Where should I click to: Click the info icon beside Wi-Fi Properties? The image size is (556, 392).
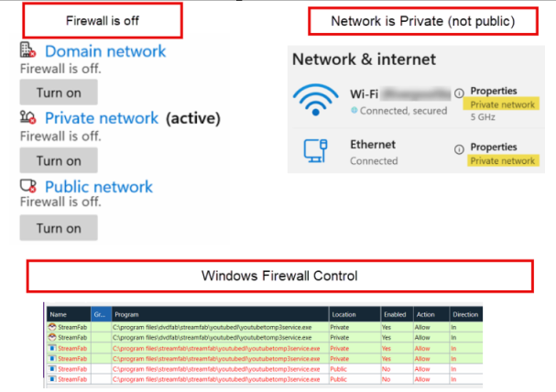(x=458, y=93)
